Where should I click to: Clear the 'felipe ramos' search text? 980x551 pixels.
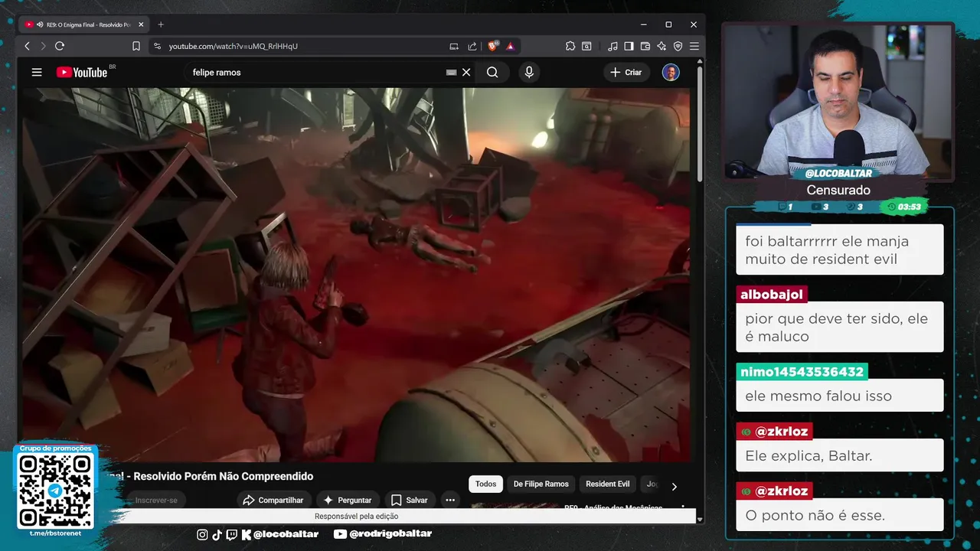[466, 72]
